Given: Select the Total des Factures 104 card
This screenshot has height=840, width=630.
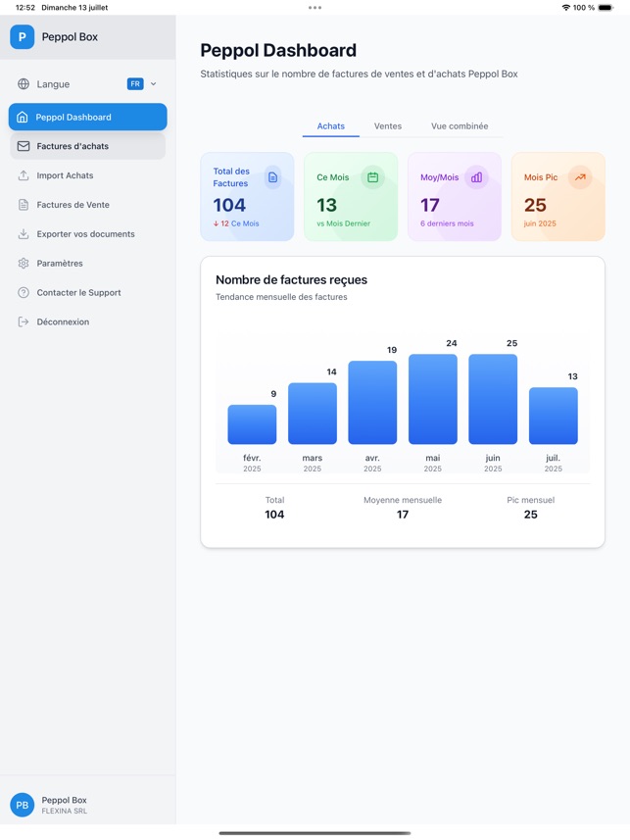Looking at the screenshot, I should coord(247,197).
